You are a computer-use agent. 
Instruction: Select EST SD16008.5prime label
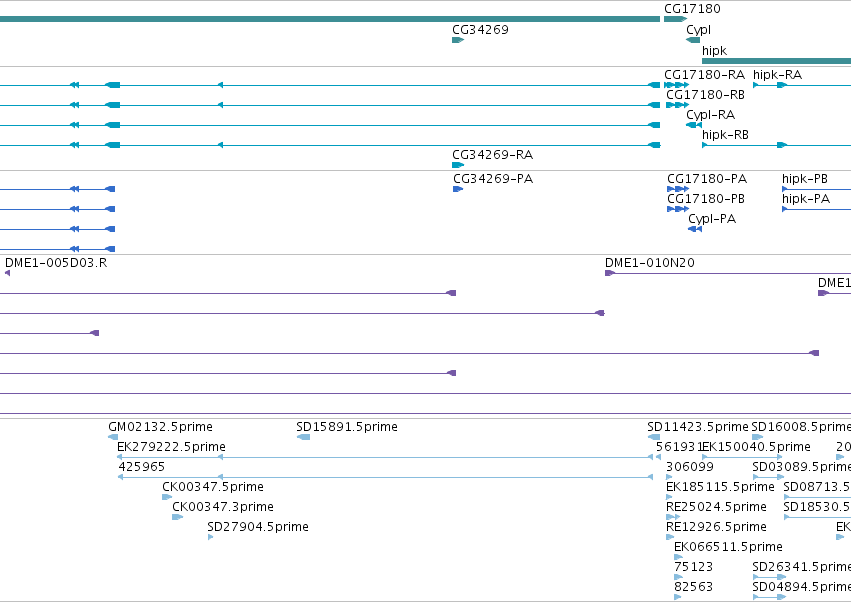coord(801,427)
